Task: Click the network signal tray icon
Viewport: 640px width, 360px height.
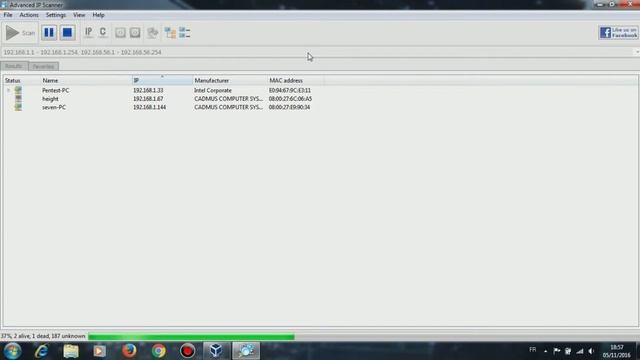Action: click(580, 351)
